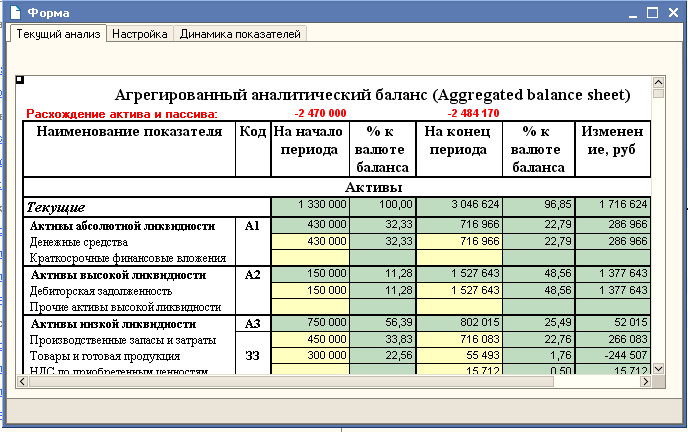Select the discrepancy value -2 484 170
Image resolution: width=688 pixels, height=432 pixels.
473,114
